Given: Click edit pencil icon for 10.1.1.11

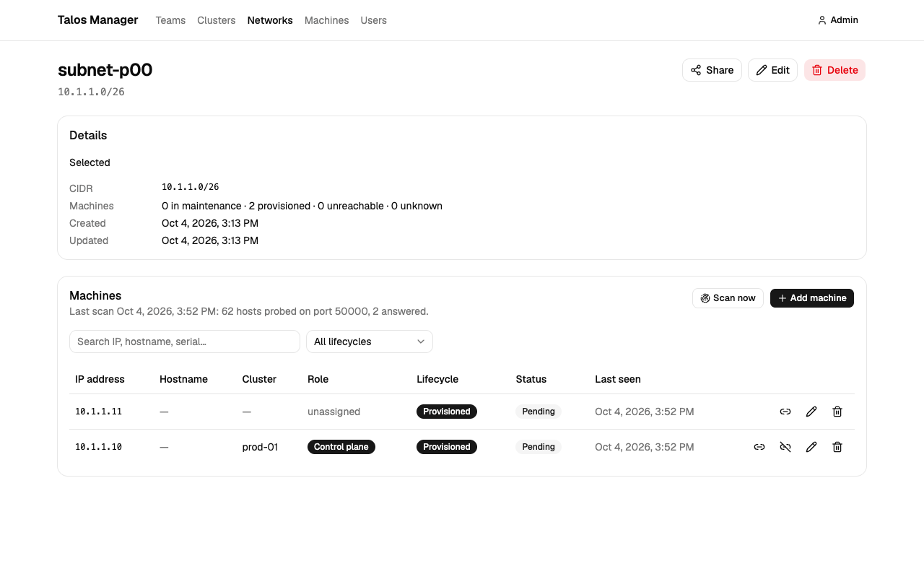Looking at the screenshot, I should point(811,412).
